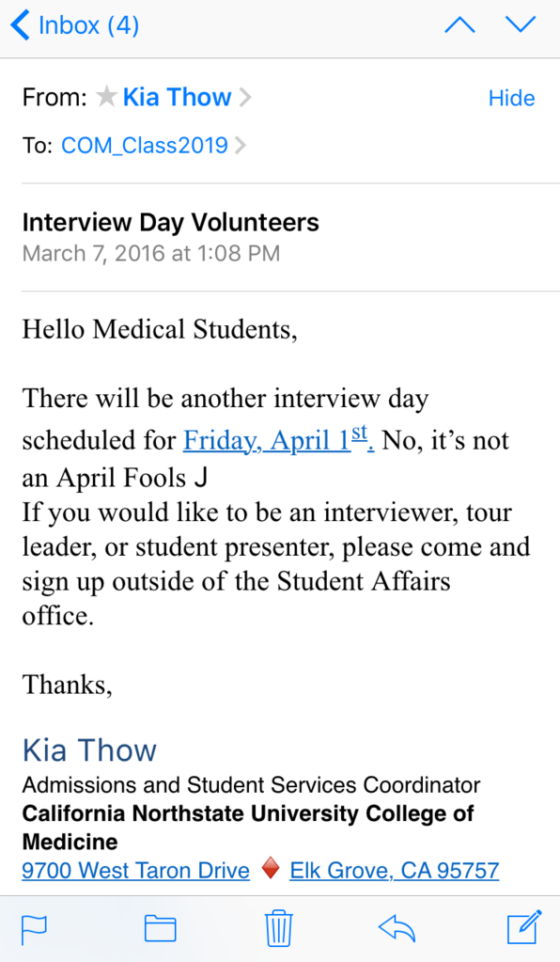
Task: Flag this message with flag icon
Action: (x=35, y=929)
